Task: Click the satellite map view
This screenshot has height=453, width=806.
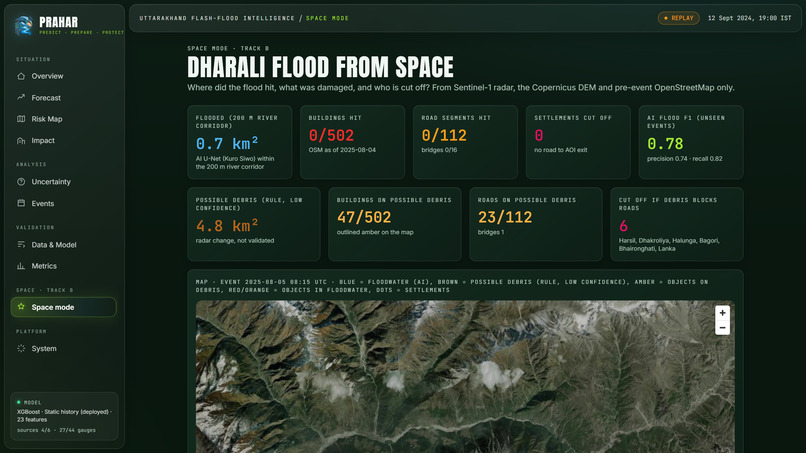Action: (x=465, y=376)
